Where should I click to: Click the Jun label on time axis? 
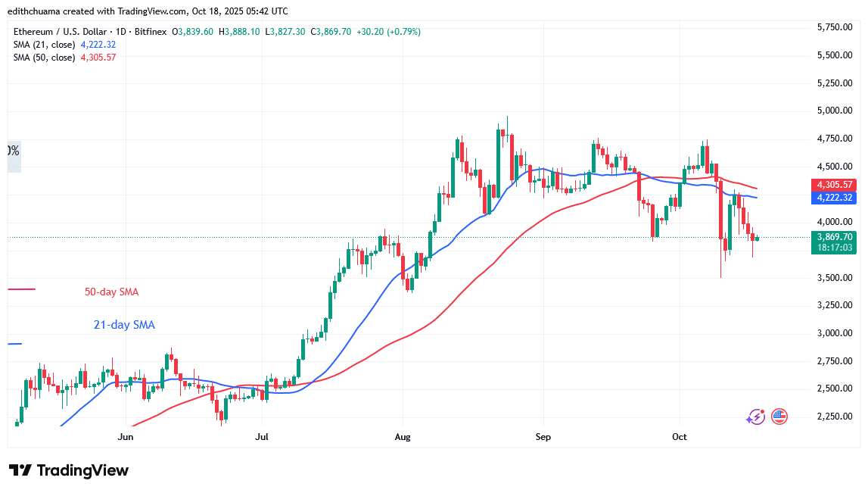point(126,437)
